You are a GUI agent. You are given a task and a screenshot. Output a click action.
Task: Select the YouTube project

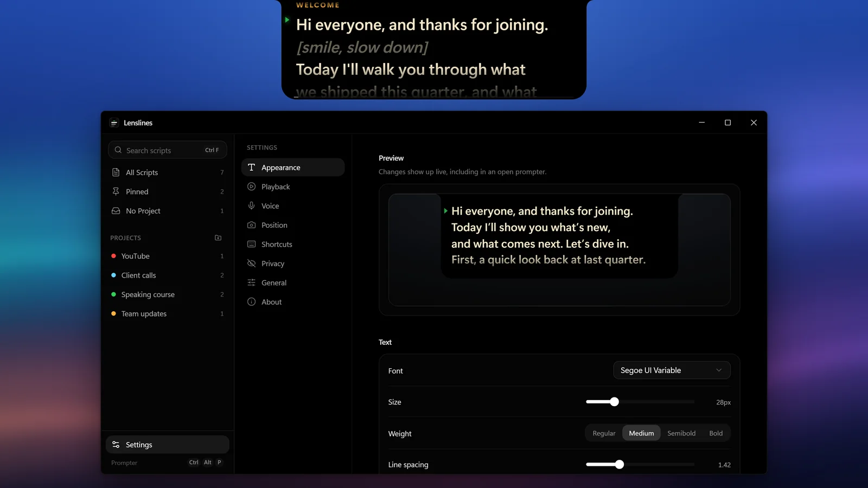(168, 256)
